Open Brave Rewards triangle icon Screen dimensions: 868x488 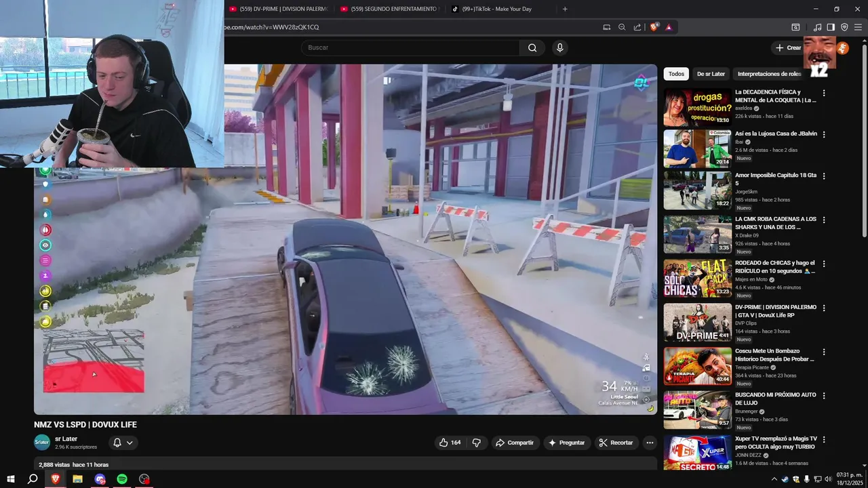(669, 27)
